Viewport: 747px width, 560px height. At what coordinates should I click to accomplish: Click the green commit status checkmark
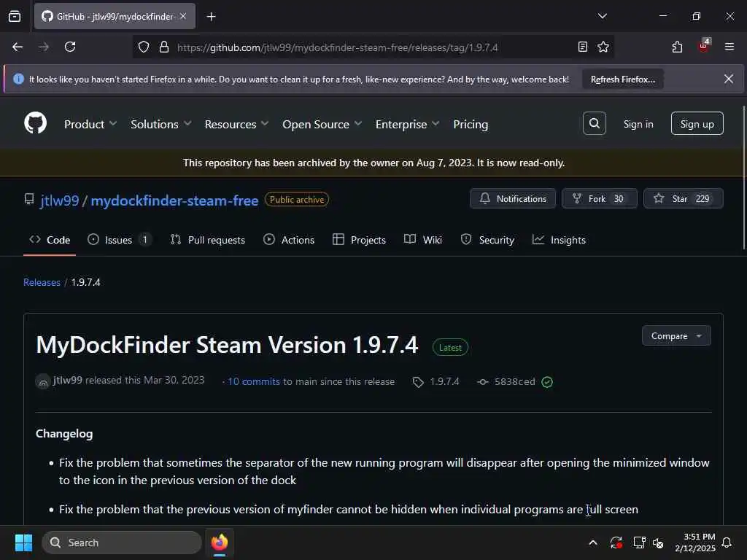(x=547, y=382)
